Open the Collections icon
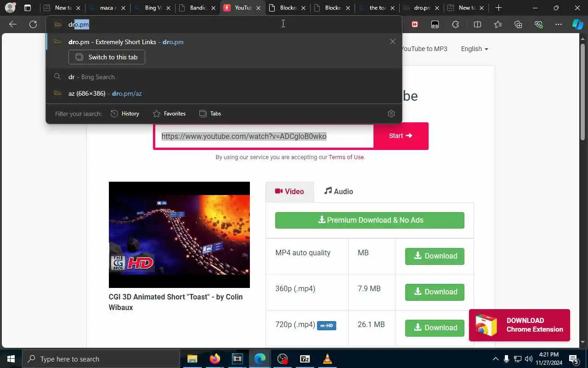 [x=518, y=24]
